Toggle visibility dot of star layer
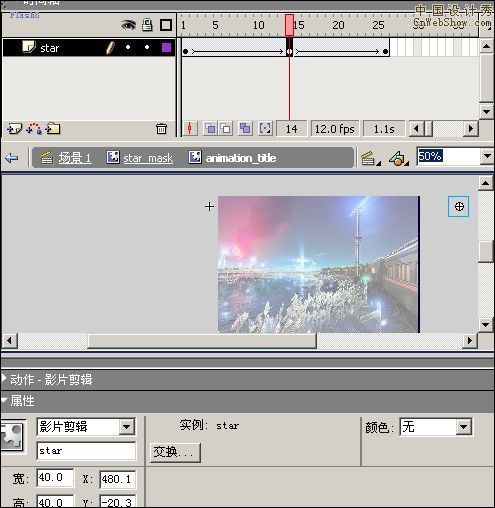Screen dimensions: 495x508 pyautogui.click(x=128, y=47)
